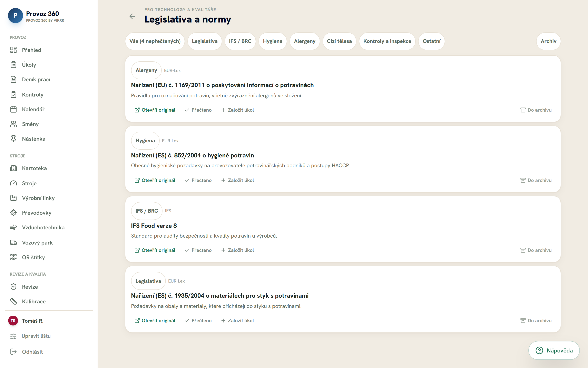Filter by Legislativa category
This screenshot has height=368, width=588.
pos(205,41)
